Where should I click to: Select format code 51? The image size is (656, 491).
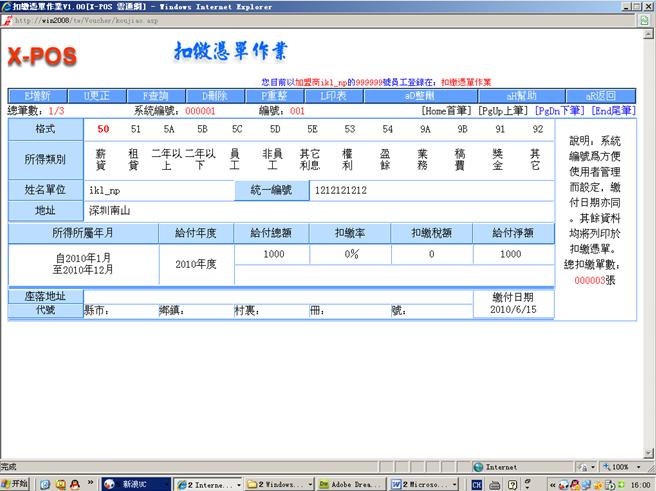136,129
